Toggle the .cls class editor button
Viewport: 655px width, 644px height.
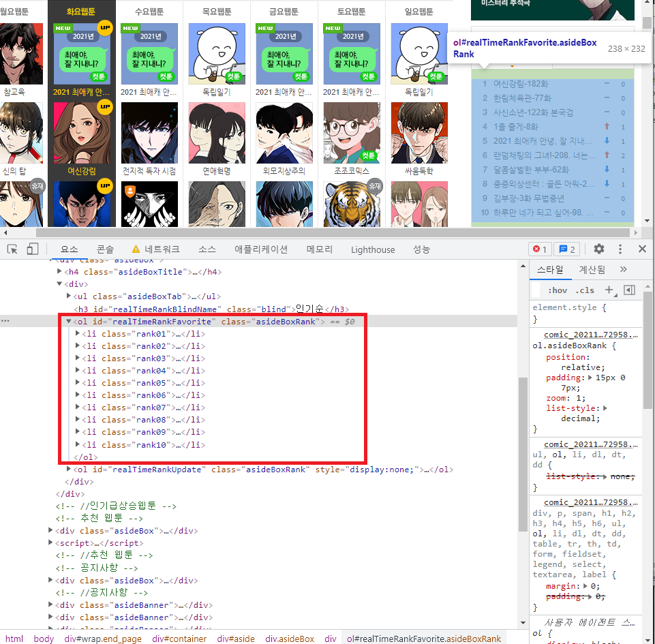coord(584,290)
